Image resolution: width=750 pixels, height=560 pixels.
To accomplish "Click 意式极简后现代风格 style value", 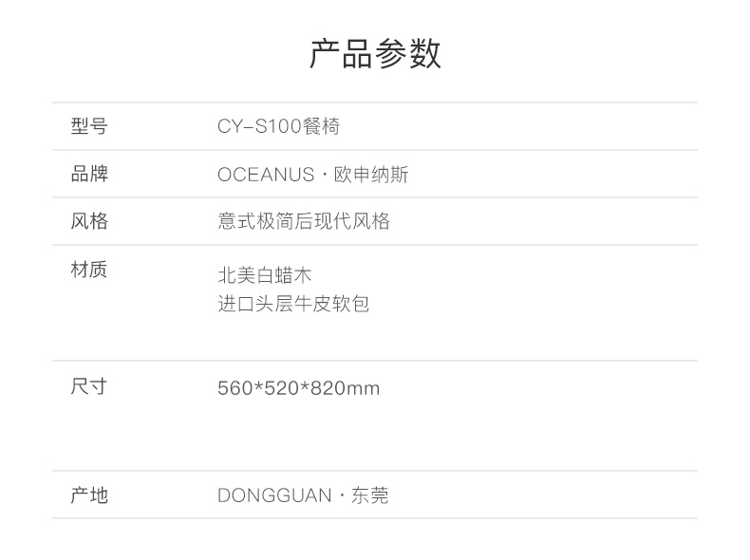I will coord(304,221).
